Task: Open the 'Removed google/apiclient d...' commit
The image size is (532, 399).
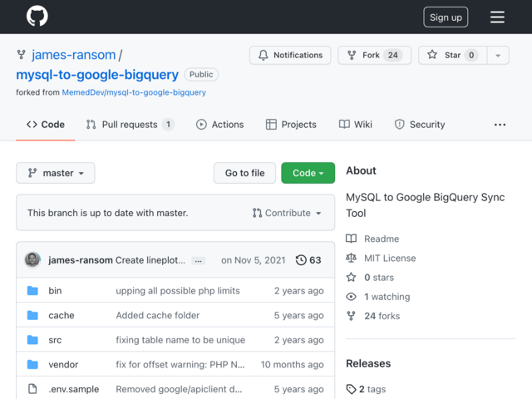Action: (180, 389)
